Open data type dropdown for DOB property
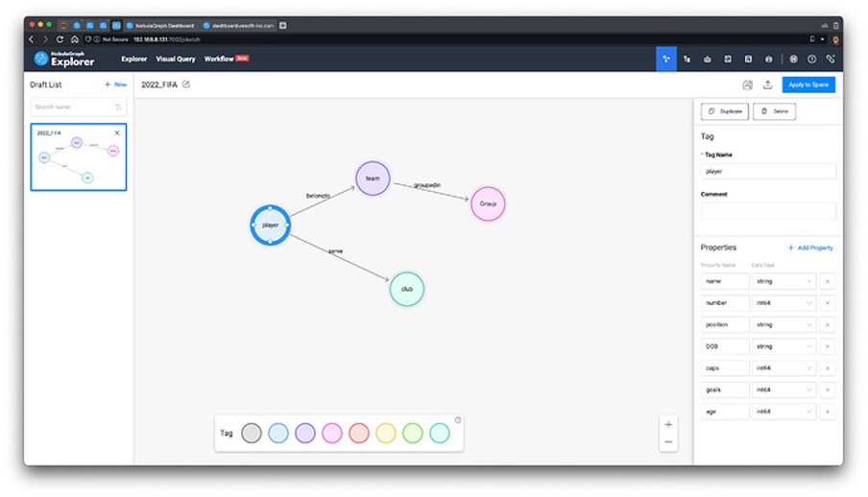 point(784,346)
